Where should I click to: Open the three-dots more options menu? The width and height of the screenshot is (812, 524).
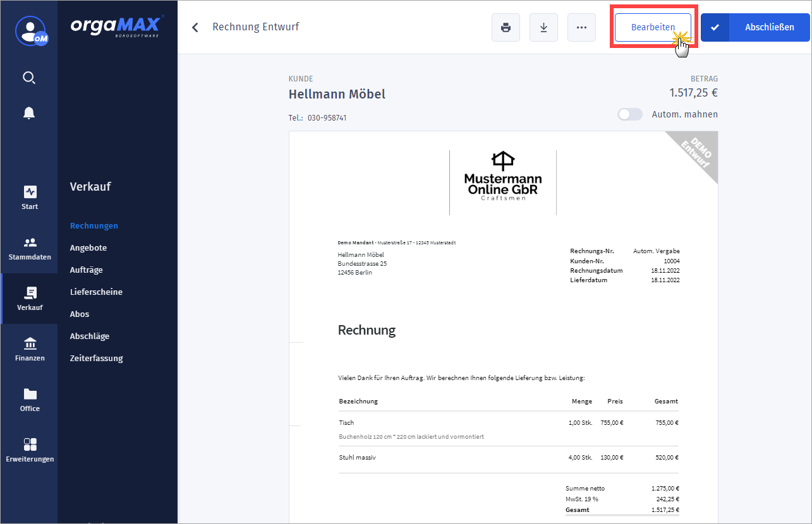[581, 28]
